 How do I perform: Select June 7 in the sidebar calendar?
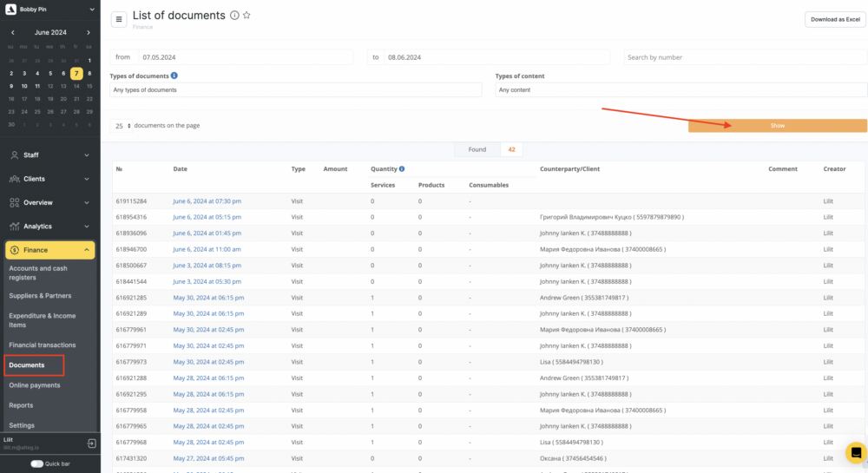tap(76, 73)
